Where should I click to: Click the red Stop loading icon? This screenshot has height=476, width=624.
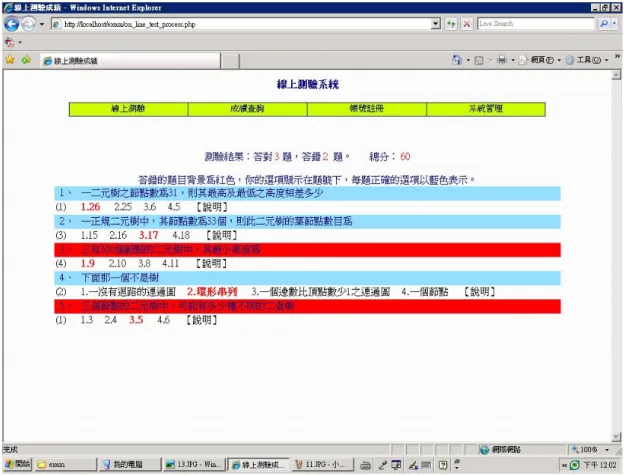466,24
